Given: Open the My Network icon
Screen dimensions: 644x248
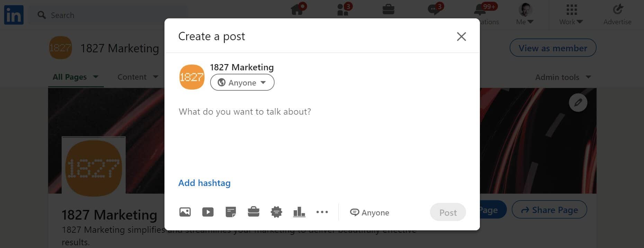Looking at the screenshot, I should [x=343, y=9].
